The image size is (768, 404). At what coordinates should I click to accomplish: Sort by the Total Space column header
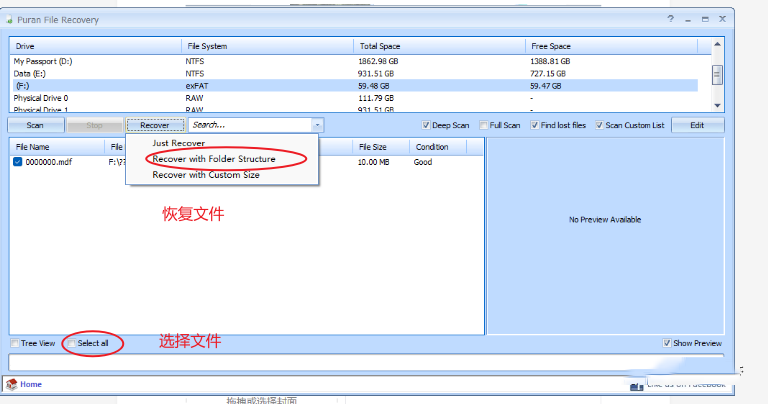pos(439,46)
